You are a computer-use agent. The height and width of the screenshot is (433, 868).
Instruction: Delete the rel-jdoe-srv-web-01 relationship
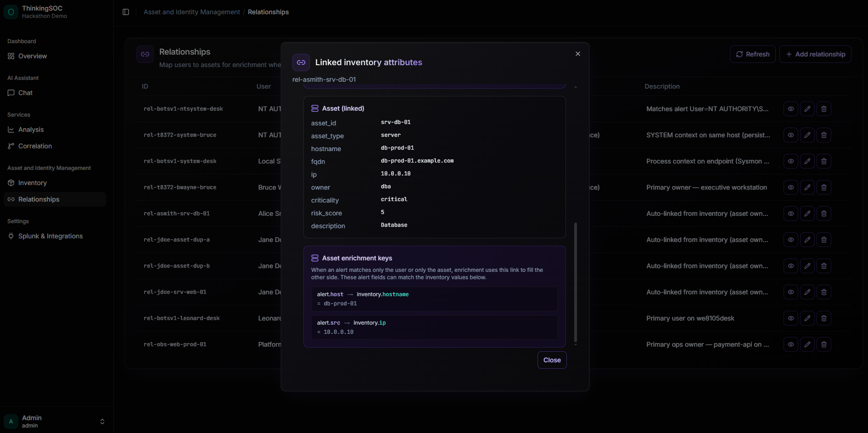click(824, 292)
